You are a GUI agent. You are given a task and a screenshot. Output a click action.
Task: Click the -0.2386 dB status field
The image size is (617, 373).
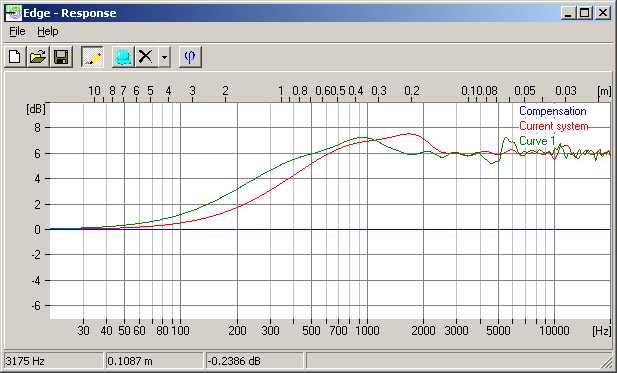255,360
